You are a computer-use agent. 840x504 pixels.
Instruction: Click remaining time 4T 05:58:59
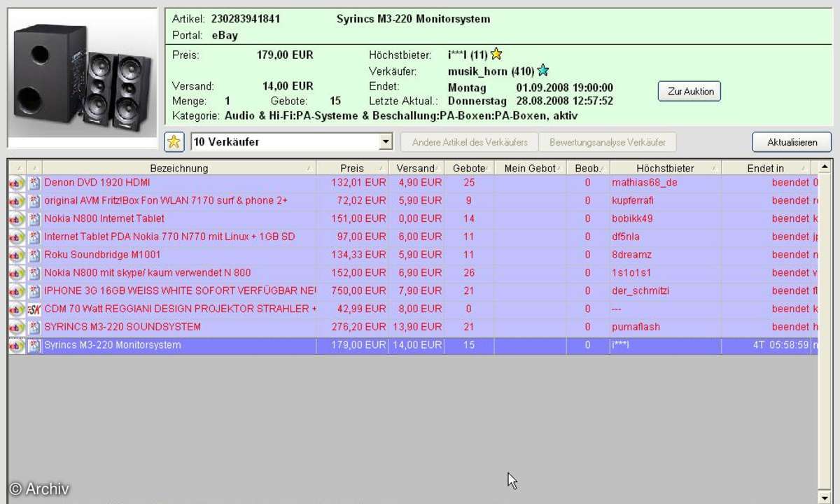[x=781, y=345]
